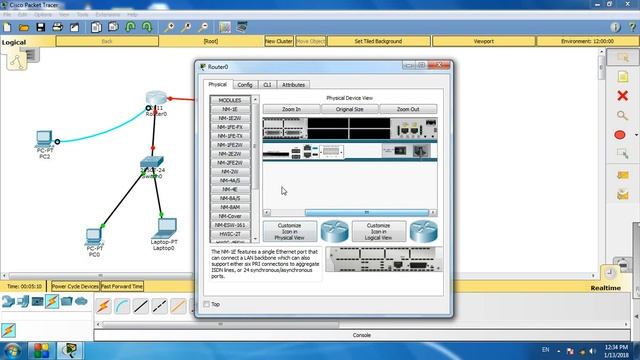
Task: Select the NM-1E module
Action: coord(230,109)
